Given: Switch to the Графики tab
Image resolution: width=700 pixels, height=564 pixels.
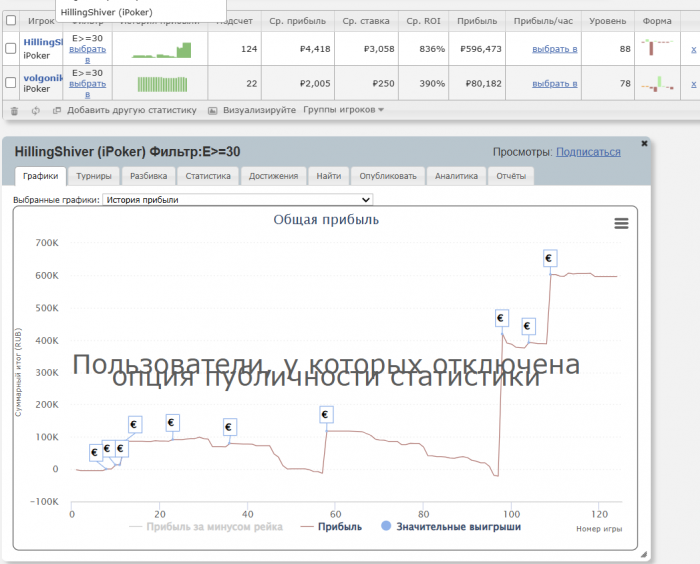Looking at the screenshot, I should [x=41, y=176].
